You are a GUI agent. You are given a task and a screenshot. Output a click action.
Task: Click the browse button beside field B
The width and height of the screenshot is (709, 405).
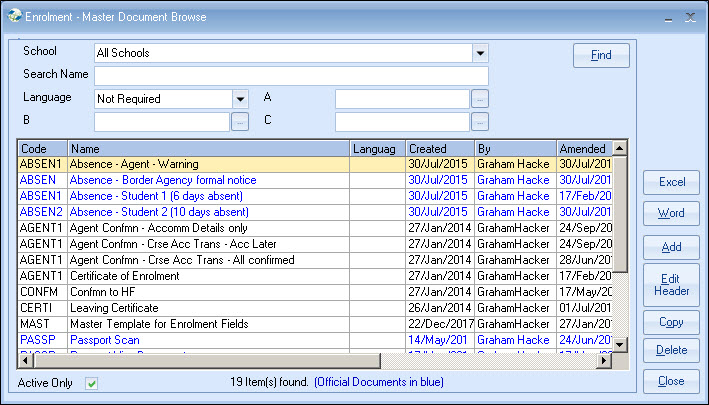tap(240, 122)
